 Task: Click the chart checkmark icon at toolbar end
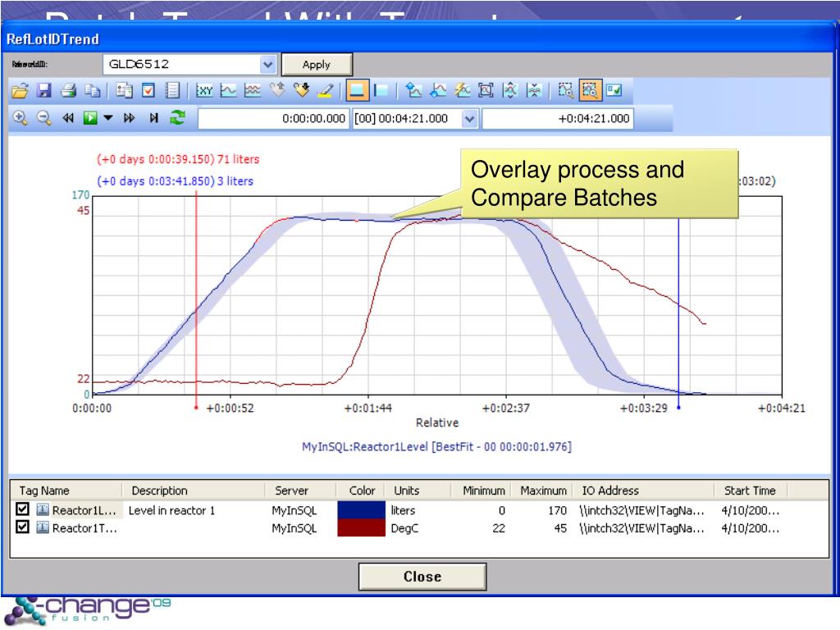point(614,90)
